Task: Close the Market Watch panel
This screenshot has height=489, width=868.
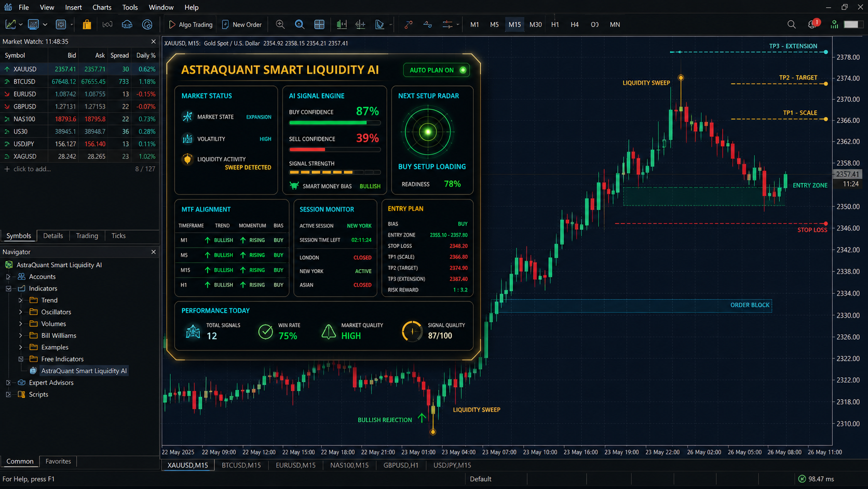Action: coord(153,42)
